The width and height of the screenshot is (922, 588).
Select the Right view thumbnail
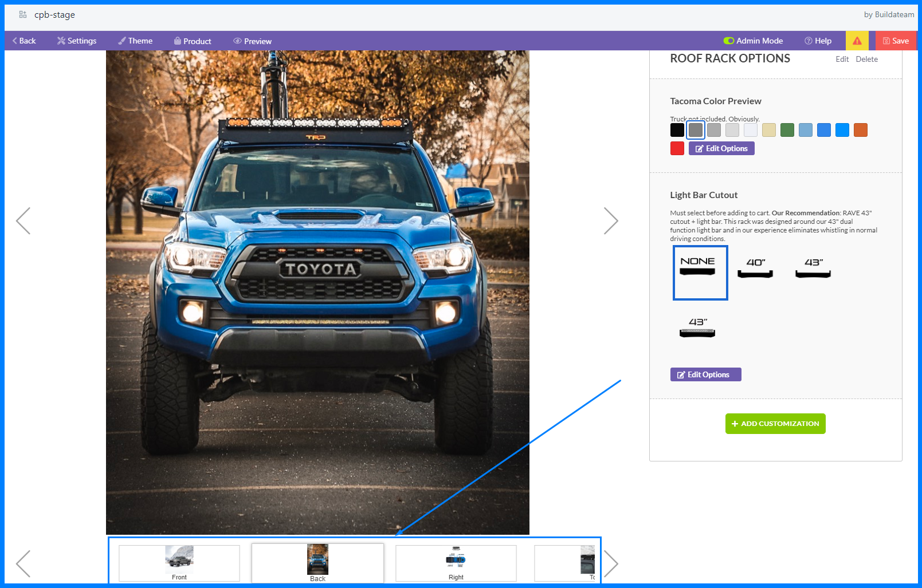tap(456, 563)
